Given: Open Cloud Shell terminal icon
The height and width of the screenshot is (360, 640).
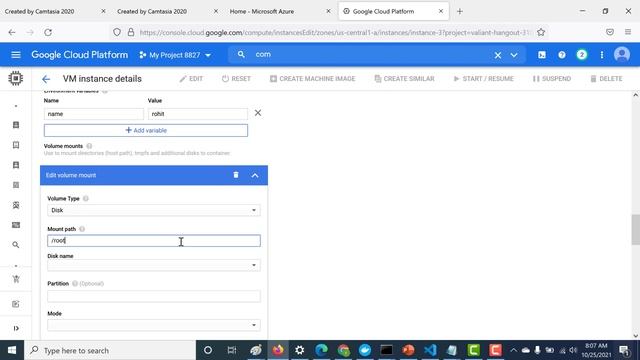Looking at the screenshot, I should coord(542,55).
